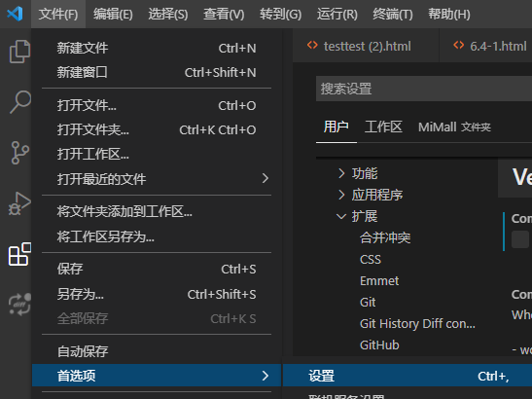Choose 将文件夹添加到工作区... entry
The width and height of the screenshot is (532, 399).
[157, 211]
